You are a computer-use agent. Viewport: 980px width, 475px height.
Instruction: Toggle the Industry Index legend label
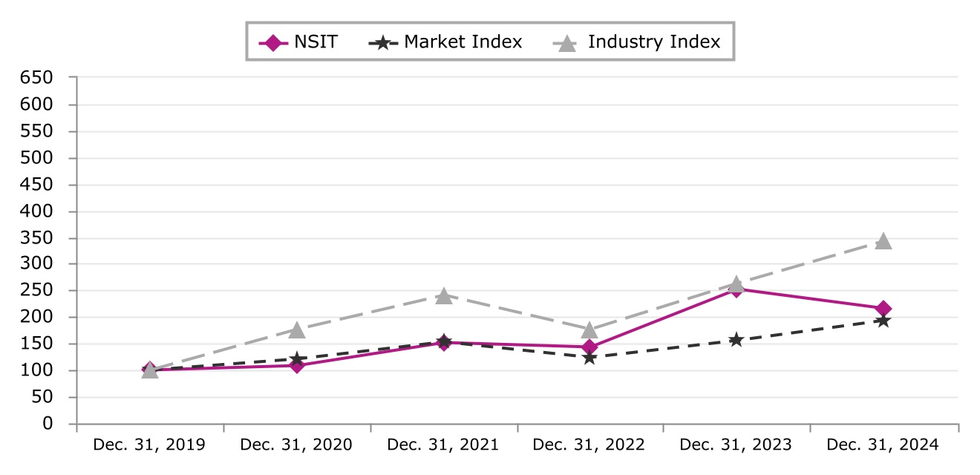pos(653,42)
